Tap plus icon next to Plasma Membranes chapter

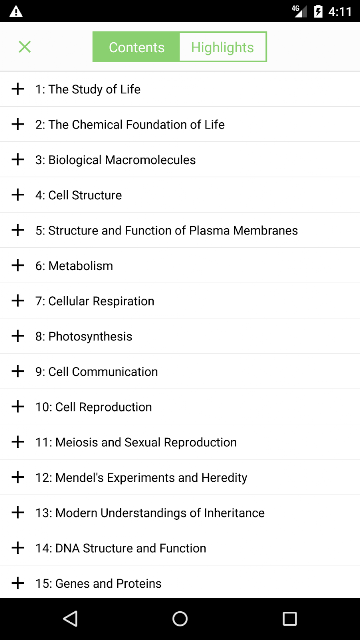pyautogui.click(x=18, y=230)
